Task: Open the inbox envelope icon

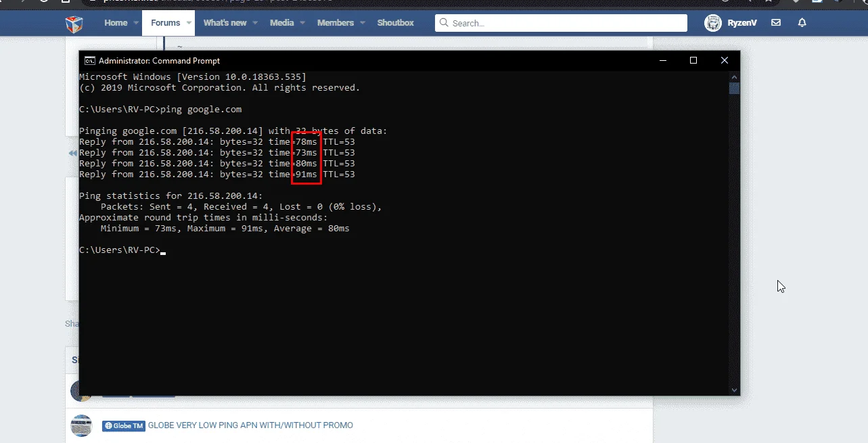Action: pos(776,23)
